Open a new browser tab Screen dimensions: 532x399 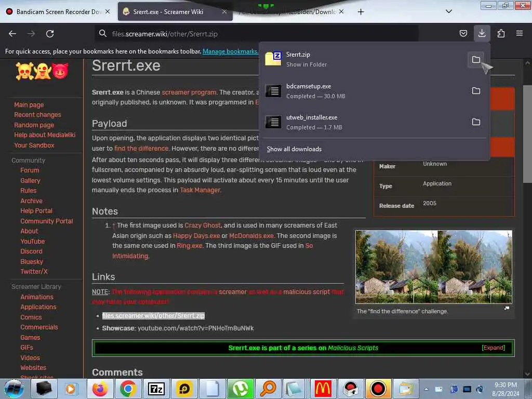(361, 12)
